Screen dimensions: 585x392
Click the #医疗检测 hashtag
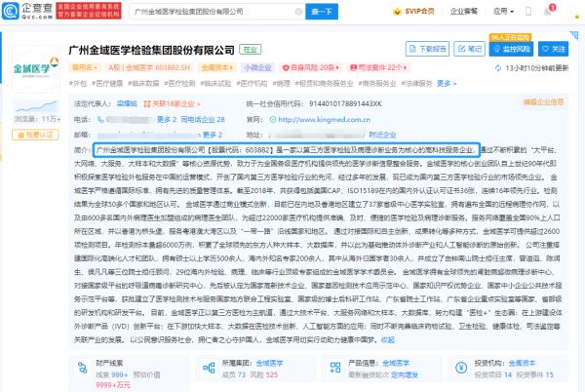179,83
